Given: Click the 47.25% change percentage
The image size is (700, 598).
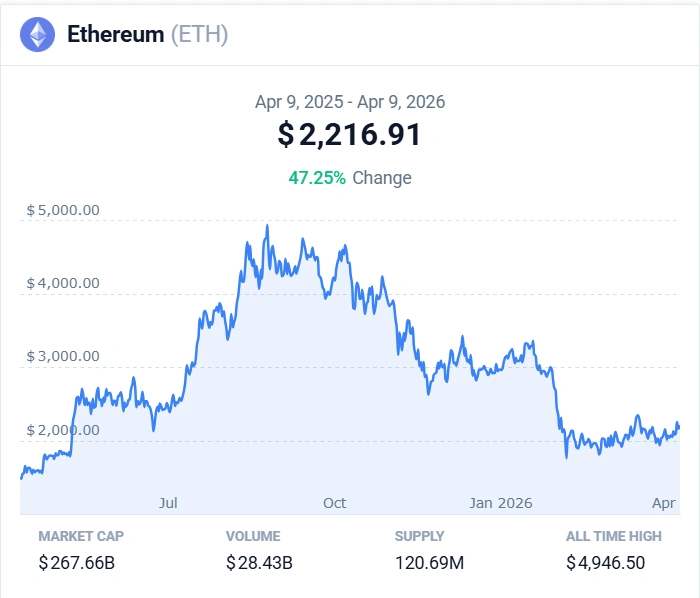Looking at the screenshot, I should pyautogui.click(x=317, y=178).
